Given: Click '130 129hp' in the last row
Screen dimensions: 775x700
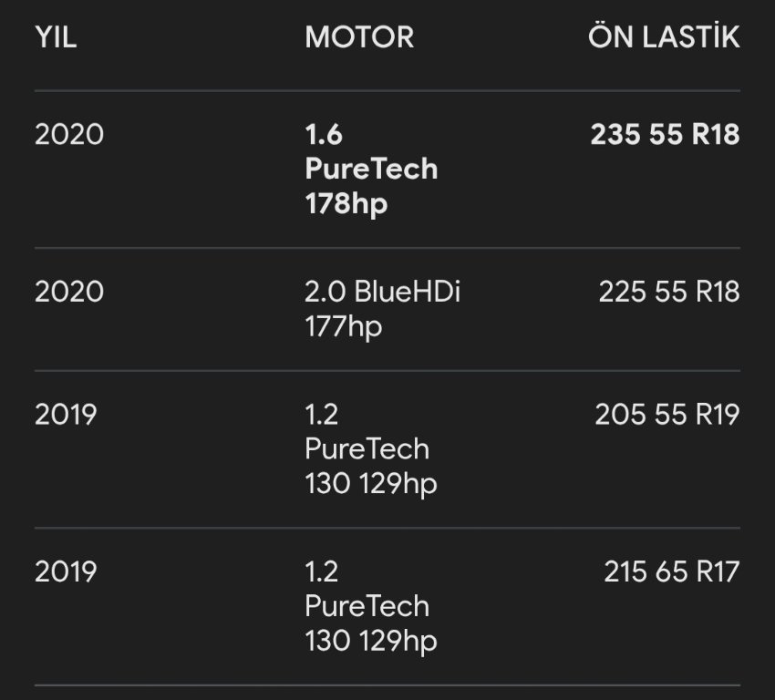Looking at the screenshot, I should coord(371,641).
